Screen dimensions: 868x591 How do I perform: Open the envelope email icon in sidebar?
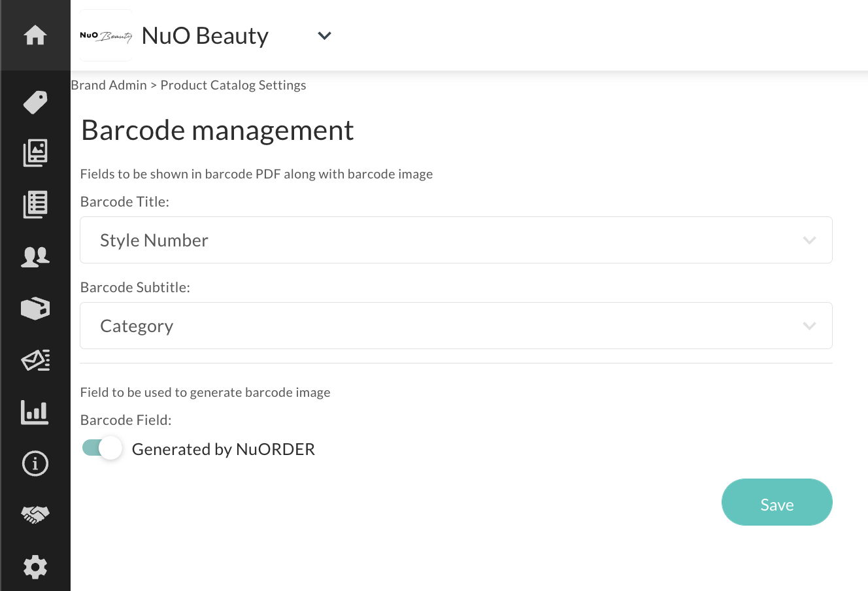click(35, 360)
